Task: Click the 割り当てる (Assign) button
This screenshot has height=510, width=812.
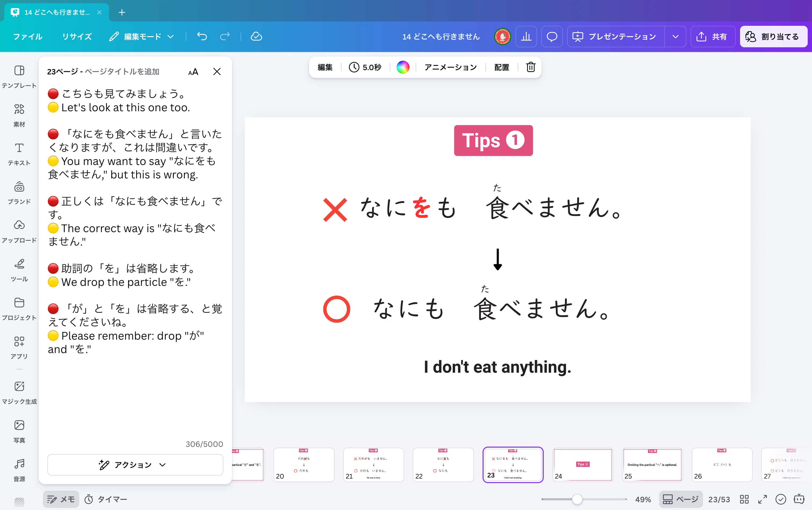Action: 773,37
